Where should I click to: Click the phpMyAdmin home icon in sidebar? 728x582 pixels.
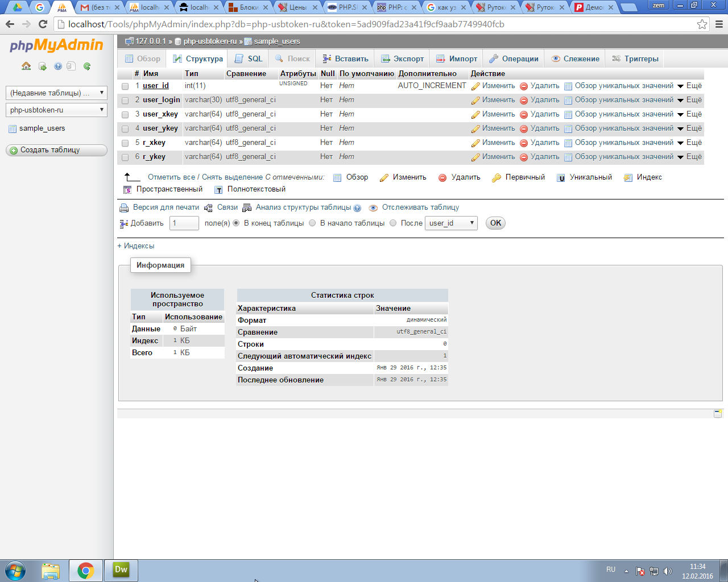click(26, 66)
